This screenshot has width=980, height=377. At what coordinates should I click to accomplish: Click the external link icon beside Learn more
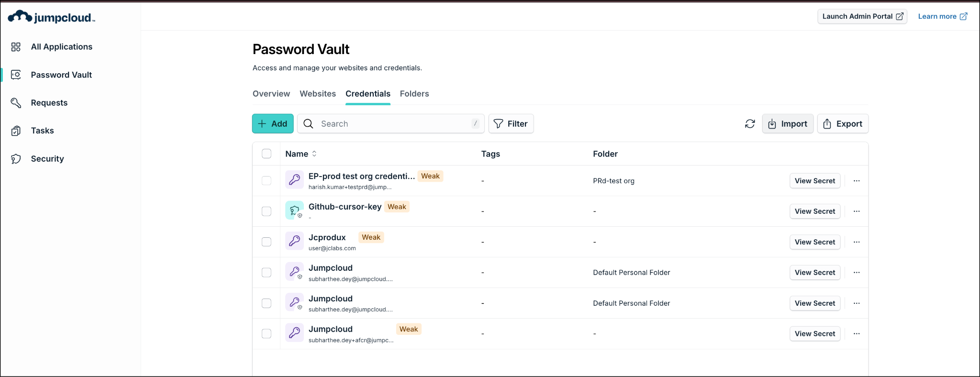[964, 16]
